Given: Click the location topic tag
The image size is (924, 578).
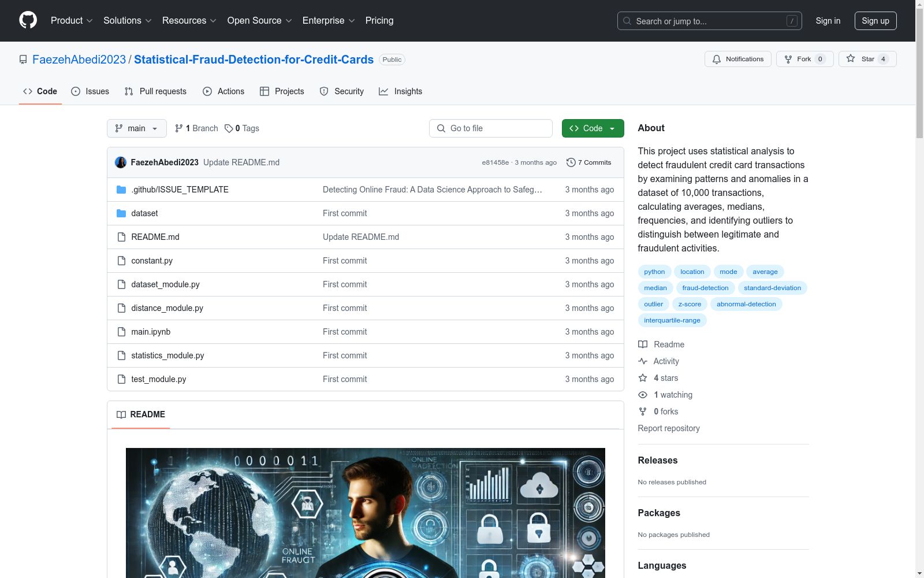Looking at the screenshot, I should (692, 272).
